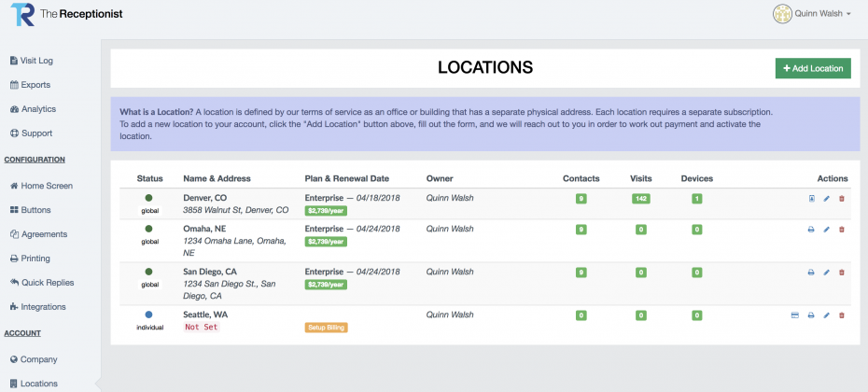The width and height of the screenshot is (868, 392).
Task: Click the Setup Billing badge
Action: (326, 328)
